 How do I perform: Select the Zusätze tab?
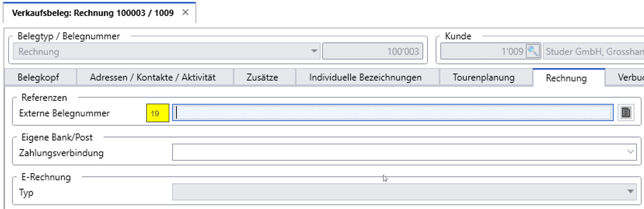click(x=262, y=78)
